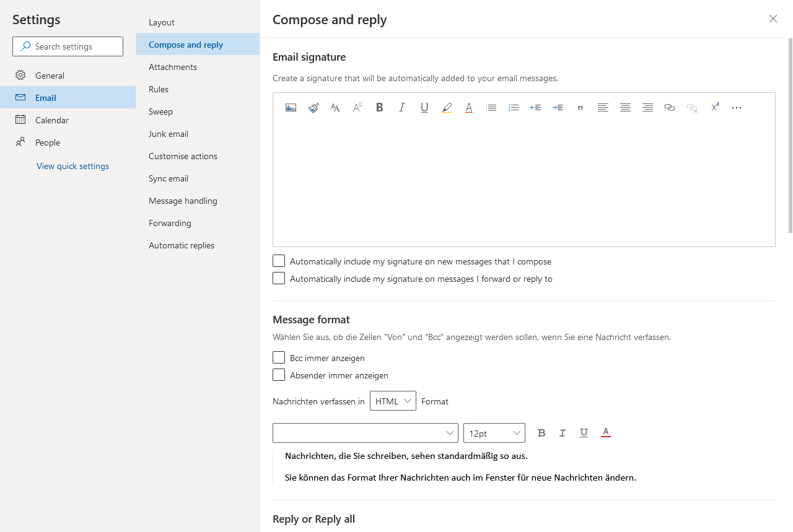The image size is (793, 532).
Task: Open the 12pt font size dropdown
Action: pyautogui.click(x=494, y=433)
